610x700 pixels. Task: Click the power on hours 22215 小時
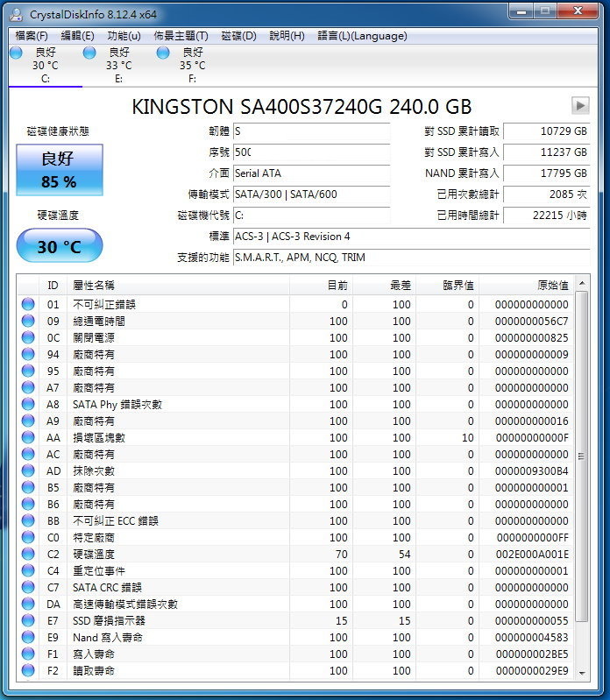[x=547, y=216]
